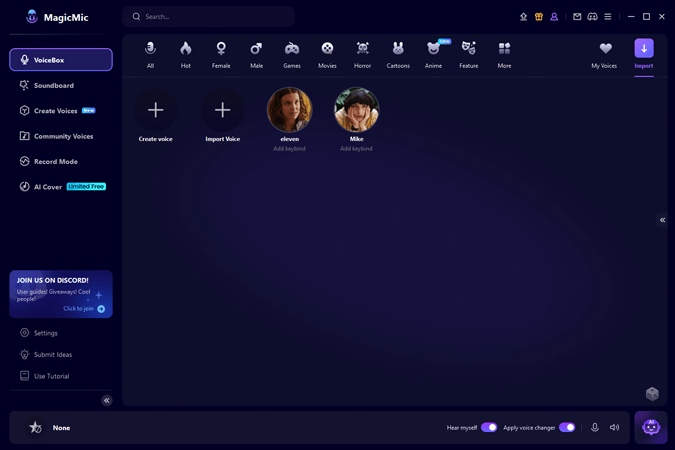Screen dimensions: 675x450
Task: Open the mail messages icon
Action: tap(577, 17)
